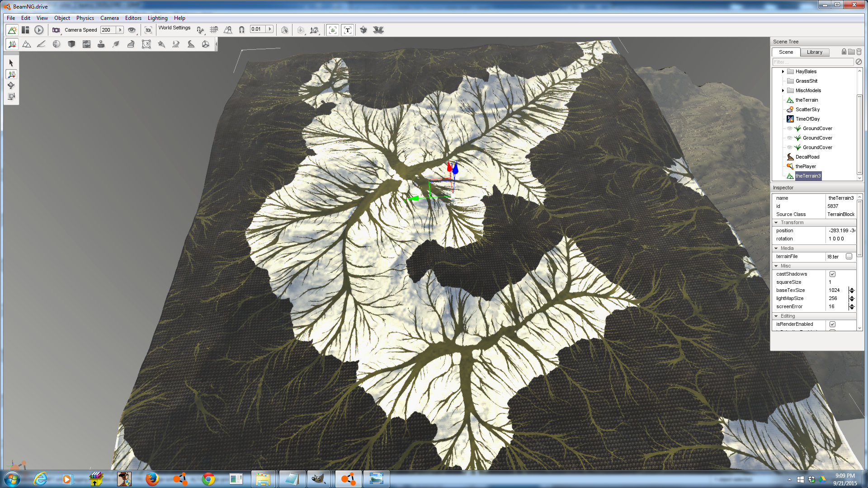Click the scene tree Filter field
868x488 pixels.
(812, 62)
